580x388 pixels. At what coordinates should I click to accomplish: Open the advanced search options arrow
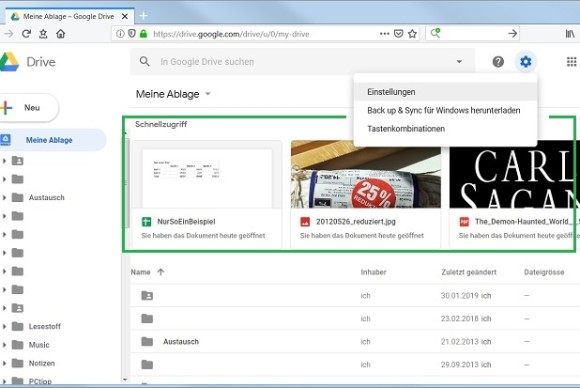(459, 61)
